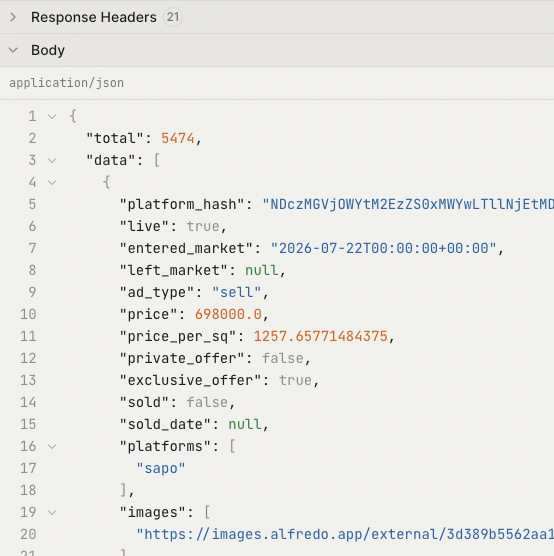Expand the Response Headers section
This screenshot has width=554, height=556.
13,17
